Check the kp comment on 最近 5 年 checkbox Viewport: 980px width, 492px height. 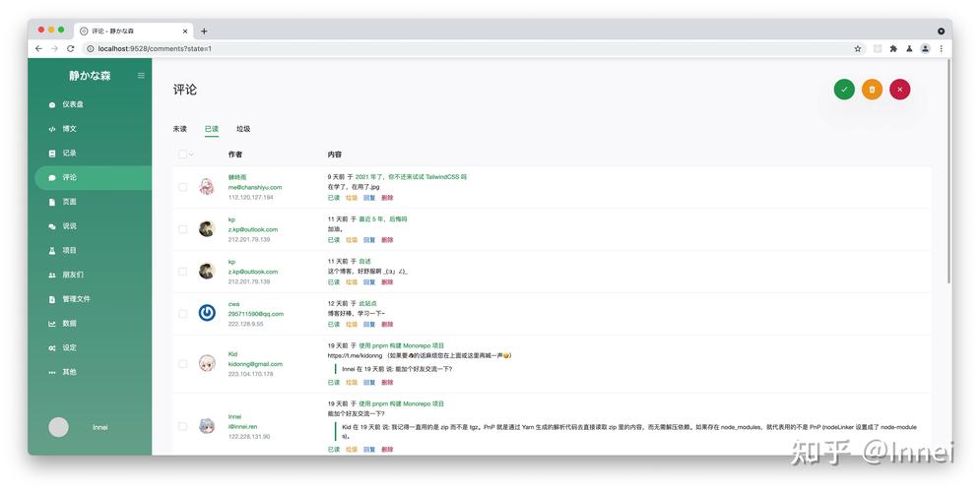(x=182, y=229)
